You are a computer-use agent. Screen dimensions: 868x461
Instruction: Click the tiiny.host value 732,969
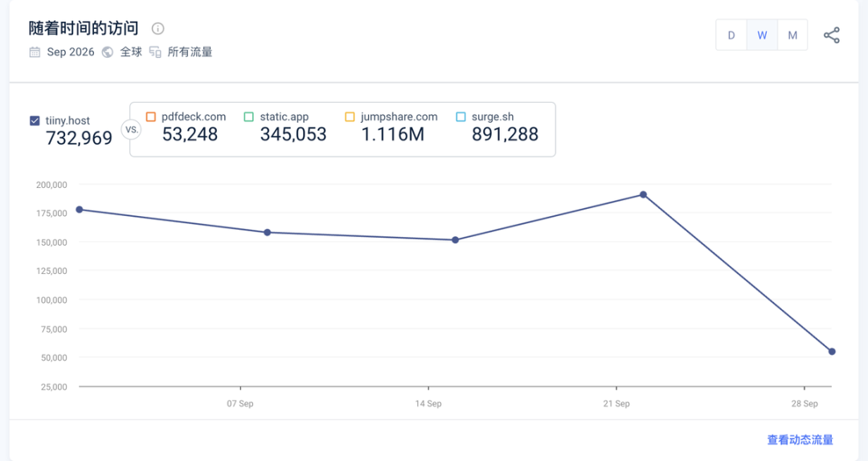pyautogui.click(x=79, y=138)
